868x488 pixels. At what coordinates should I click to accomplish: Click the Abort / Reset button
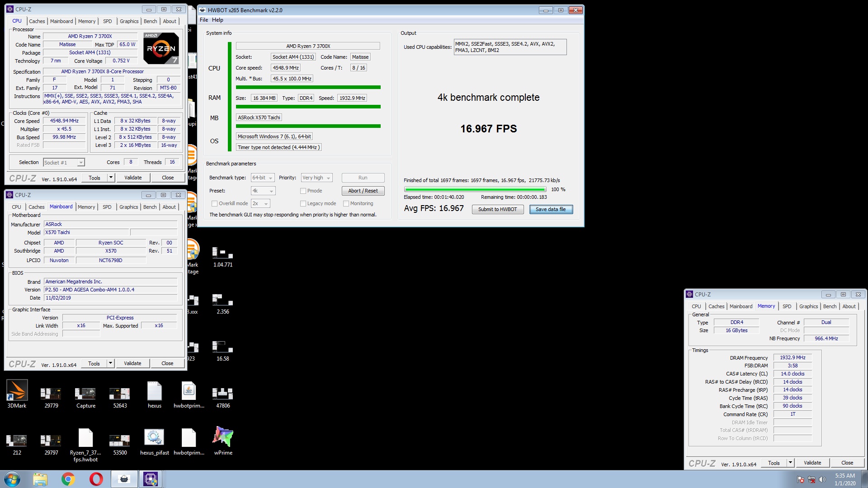(363, 191)
